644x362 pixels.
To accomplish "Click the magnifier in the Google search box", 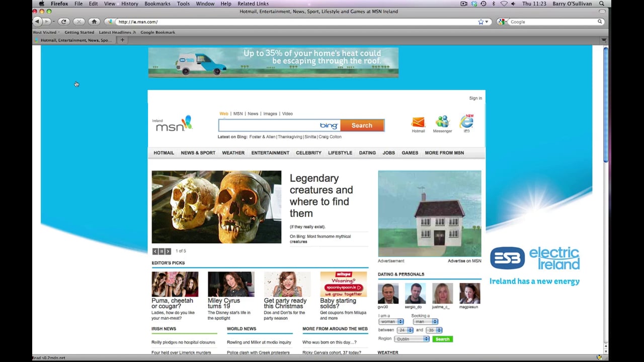I will point(600,22).
